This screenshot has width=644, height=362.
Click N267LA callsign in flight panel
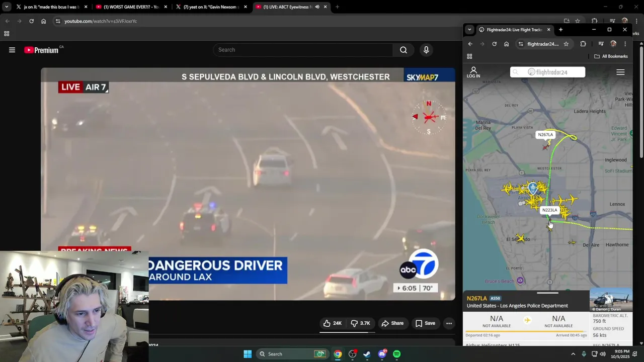pos(477,298)
